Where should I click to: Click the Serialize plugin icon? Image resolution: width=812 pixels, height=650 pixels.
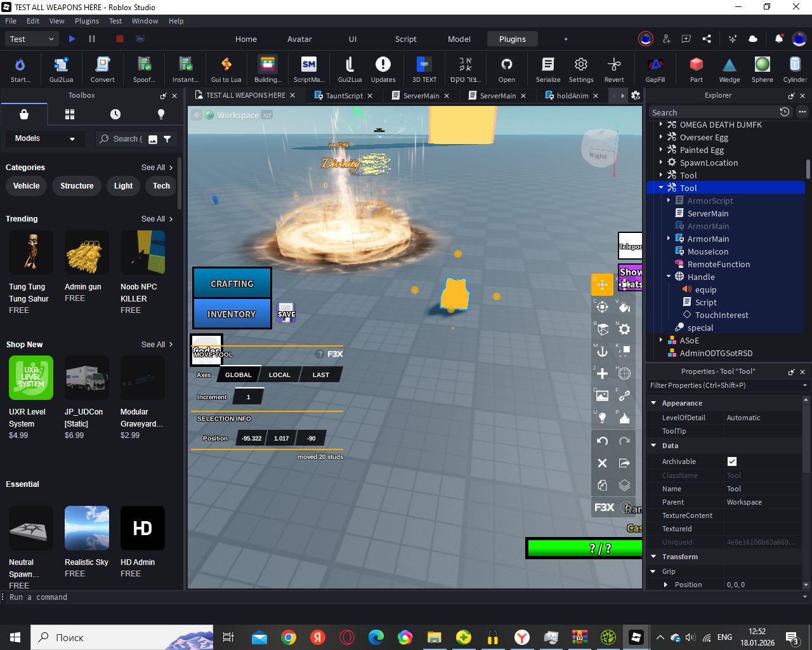[x=548, y=69]
